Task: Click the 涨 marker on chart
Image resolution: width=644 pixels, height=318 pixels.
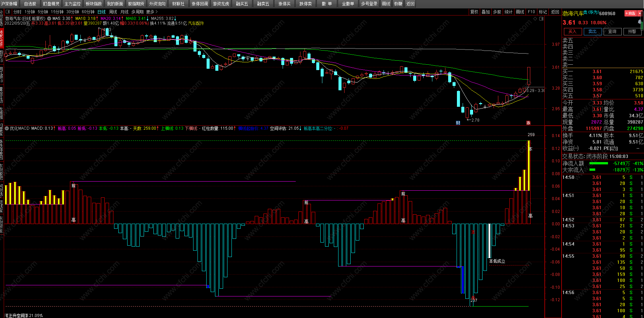Action: [x=528, y=123]
